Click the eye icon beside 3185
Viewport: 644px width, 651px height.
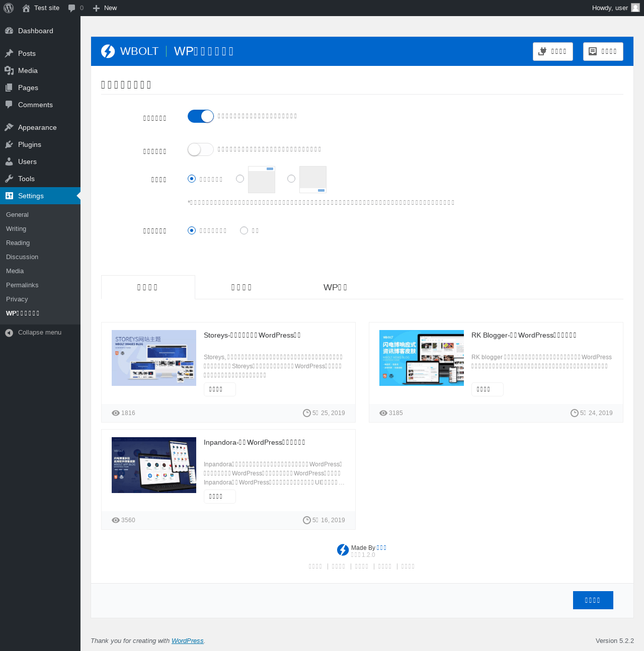tap(383, 413)
